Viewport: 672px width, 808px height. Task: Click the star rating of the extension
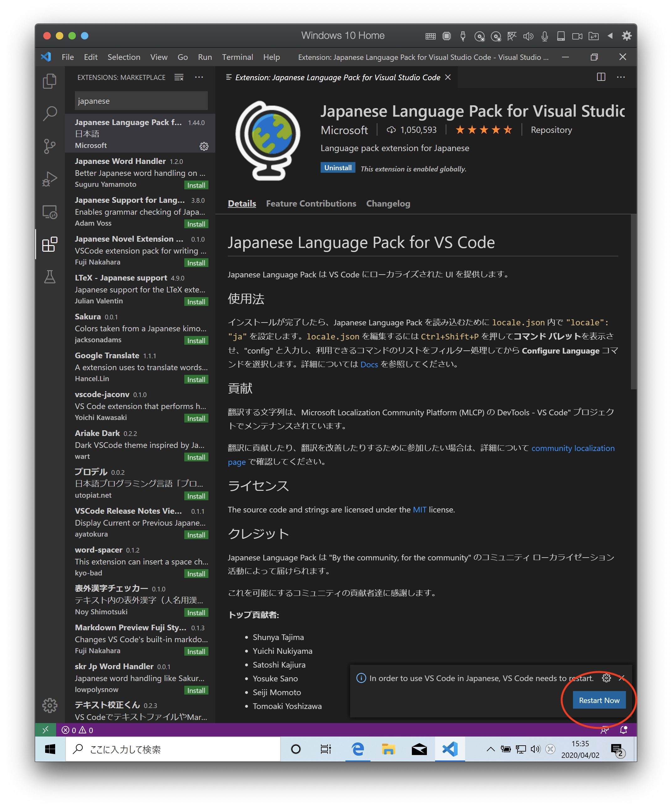[x=484, y=130]
